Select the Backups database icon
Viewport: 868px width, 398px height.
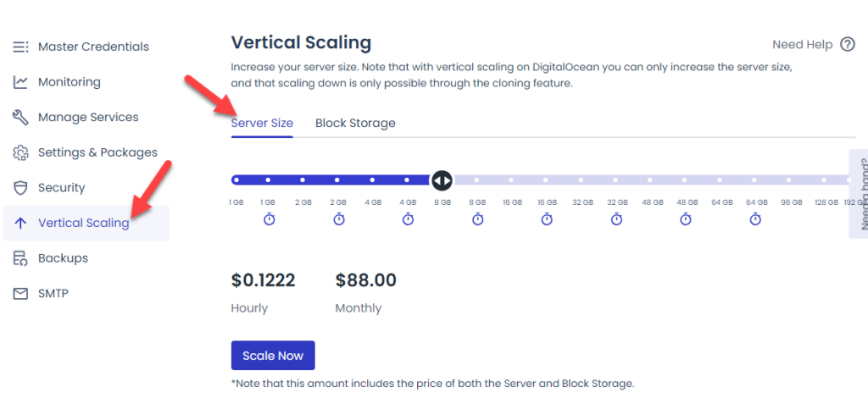pyautogui.click(x=20, y=258)
